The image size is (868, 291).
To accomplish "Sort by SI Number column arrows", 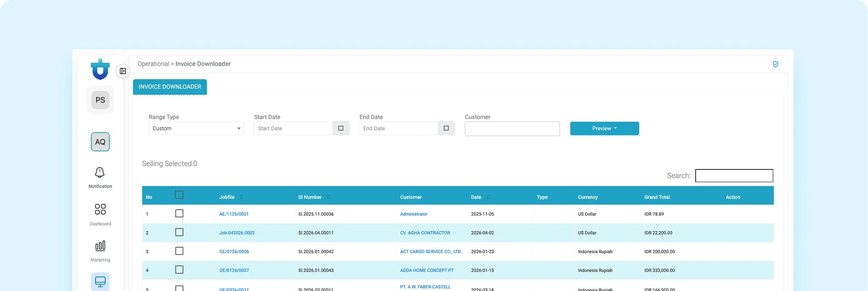I will click(x=329, y=197).
